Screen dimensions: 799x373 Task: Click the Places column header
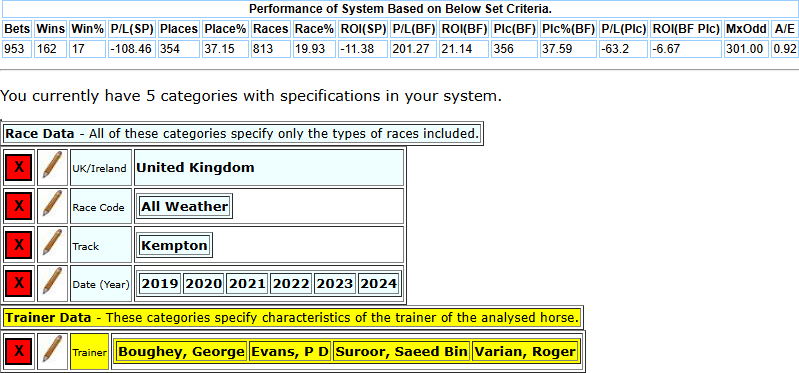(x=178, y=29)
